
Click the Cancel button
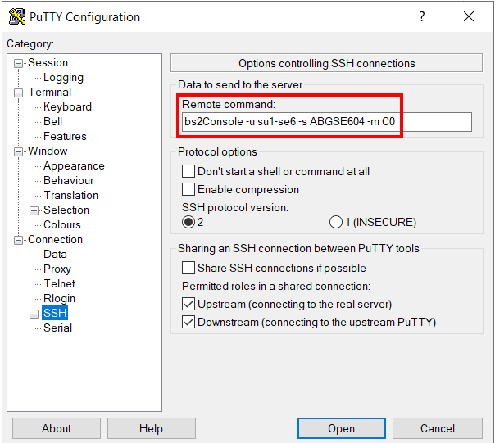coord(437,428)
